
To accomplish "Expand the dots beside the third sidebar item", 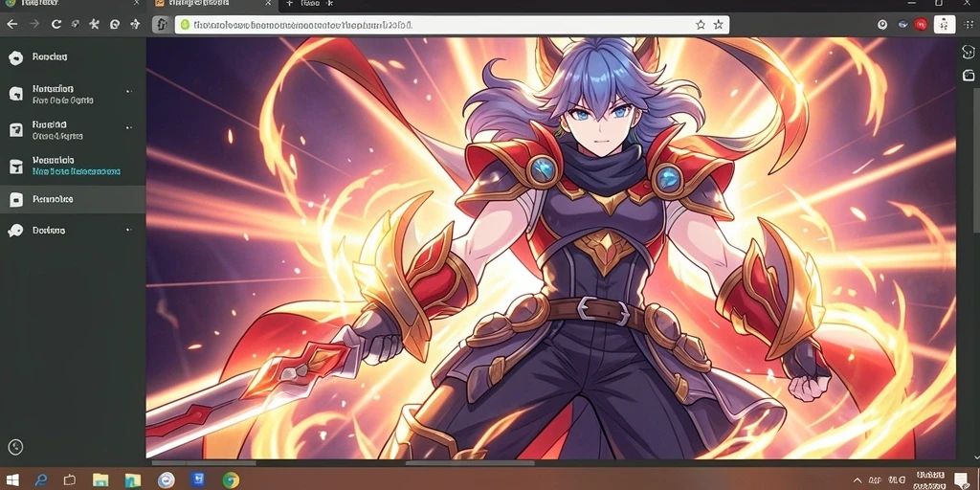I will (129, 127).
